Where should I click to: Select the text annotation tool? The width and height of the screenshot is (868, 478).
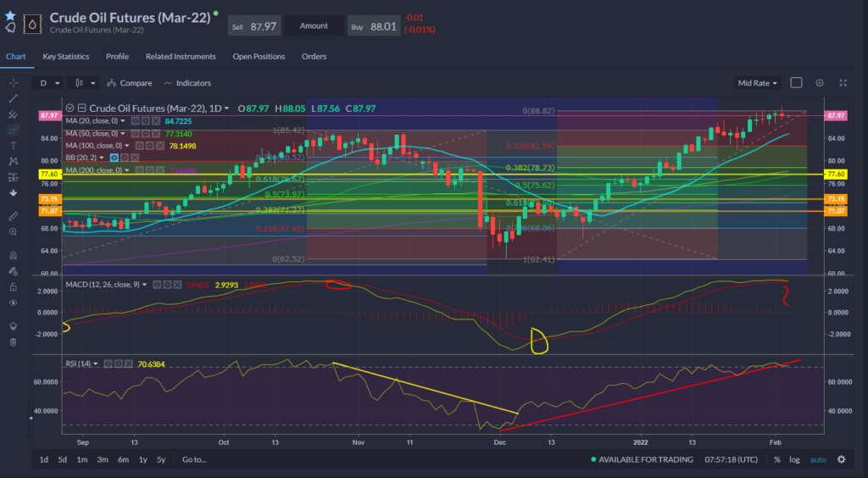click(x=13, y=146)
